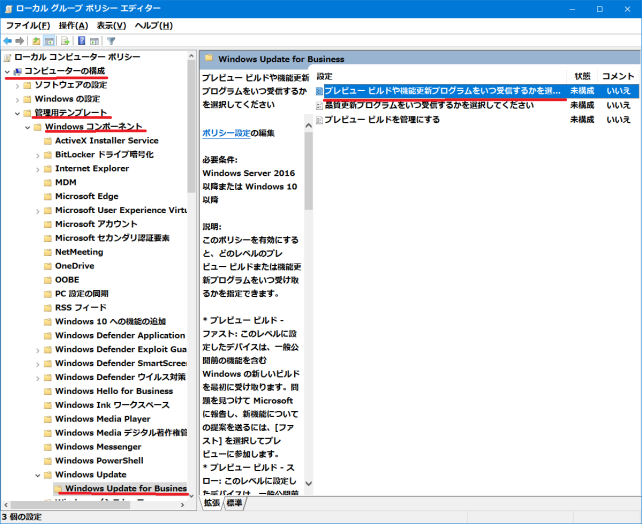Collapse the Windows Update node

[x=38, y=475]
